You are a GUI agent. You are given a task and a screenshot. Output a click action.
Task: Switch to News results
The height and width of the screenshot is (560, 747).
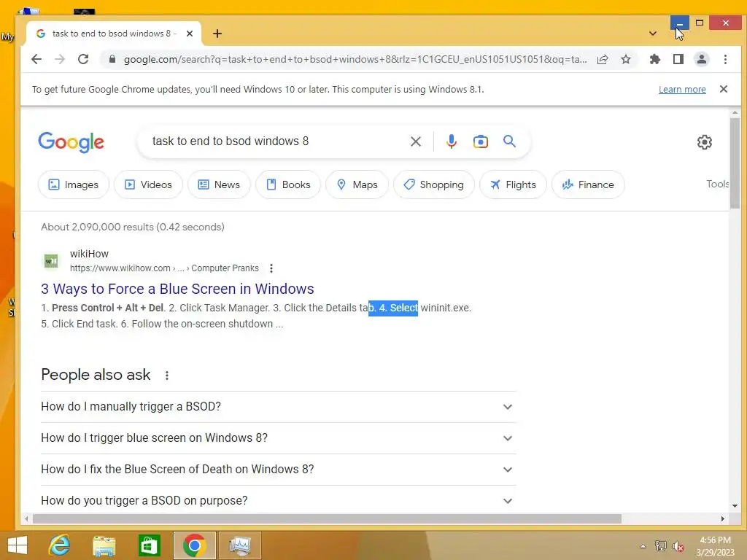click(219, 184)
